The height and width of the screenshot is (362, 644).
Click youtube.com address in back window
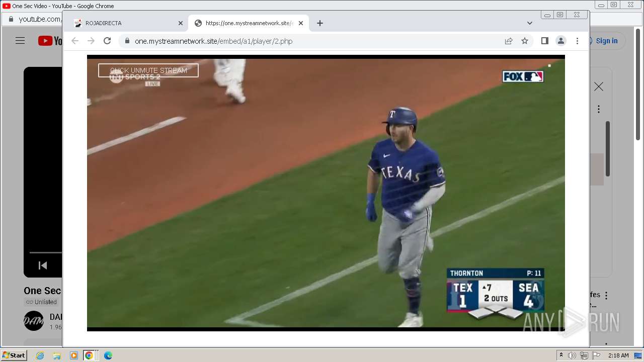(39, 19)
